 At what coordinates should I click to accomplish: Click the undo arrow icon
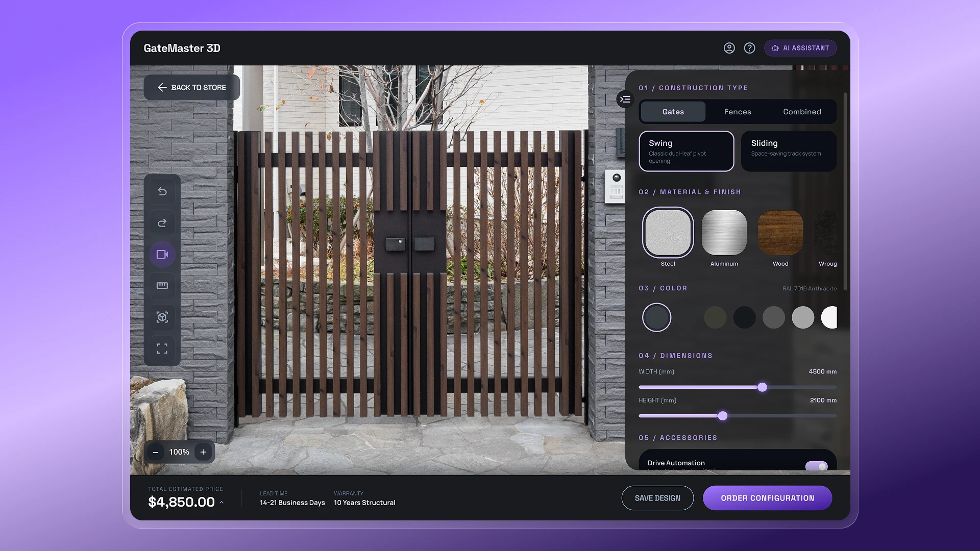162,191
